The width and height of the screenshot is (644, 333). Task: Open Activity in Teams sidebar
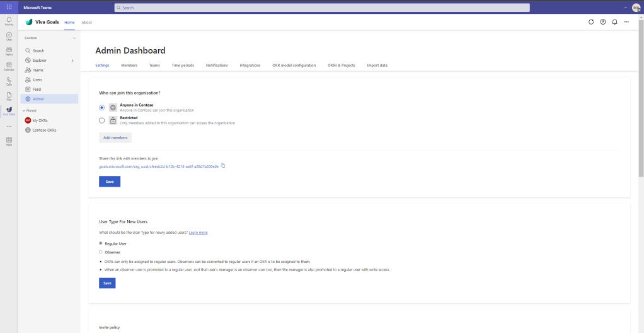click(x=9, y=21)
